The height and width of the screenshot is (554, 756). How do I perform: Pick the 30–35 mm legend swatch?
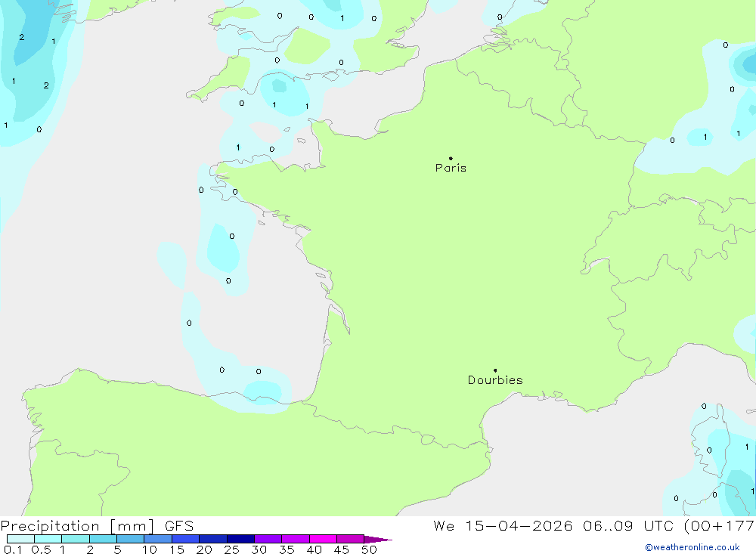pyautogui.click(x=268, y=539)
